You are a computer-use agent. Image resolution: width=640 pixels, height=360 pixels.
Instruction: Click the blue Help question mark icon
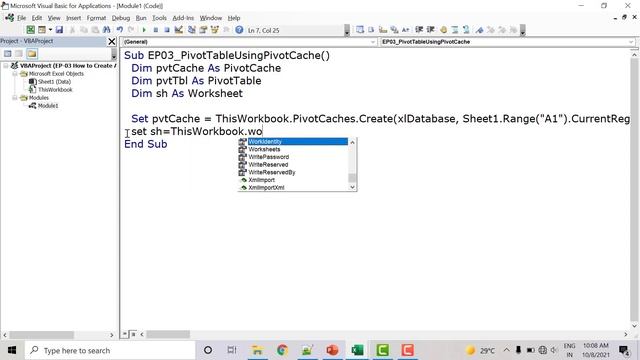point(239,30)
